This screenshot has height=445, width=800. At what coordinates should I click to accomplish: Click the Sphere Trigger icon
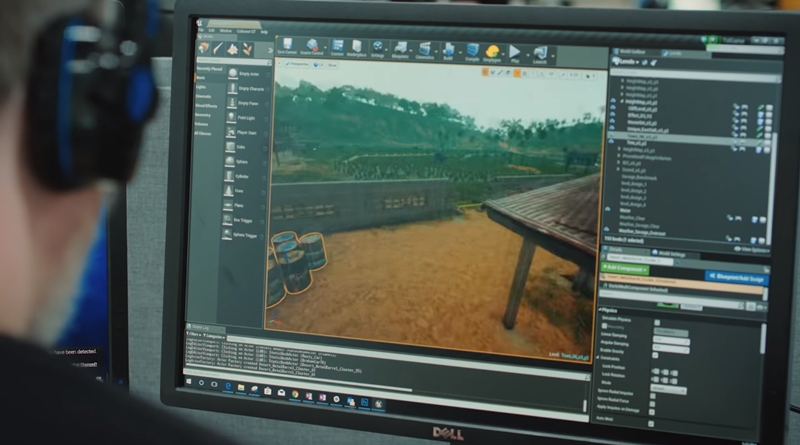227,234
